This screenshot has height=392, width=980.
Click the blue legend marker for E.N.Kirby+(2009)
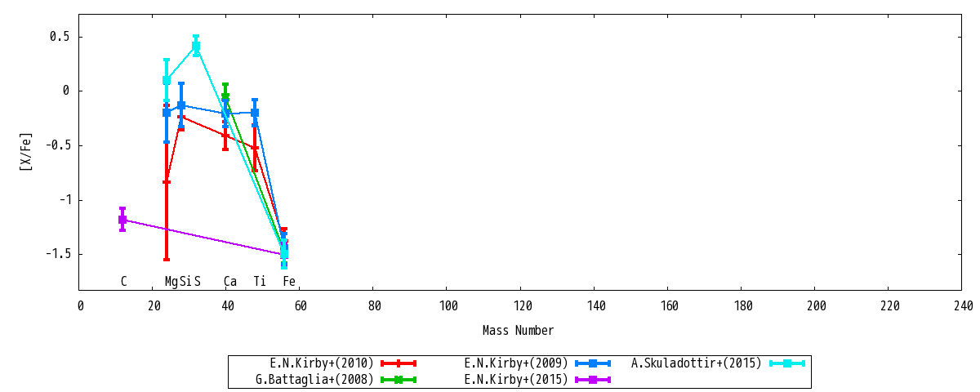(x=593, y=363)
